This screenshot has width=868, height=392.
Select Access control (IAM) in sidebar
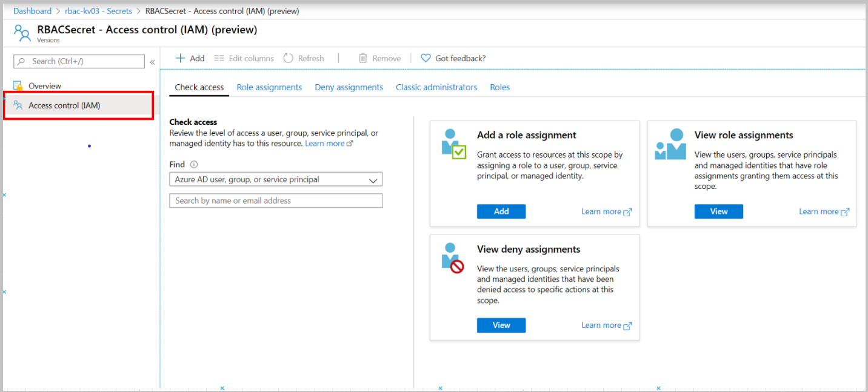64,105
